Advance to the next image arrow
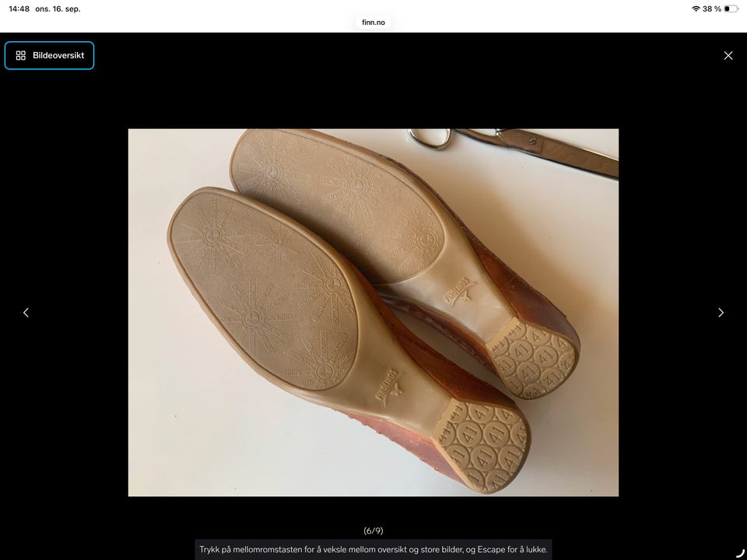Viewport: 747px width, 560px height. tap(721, 313)
